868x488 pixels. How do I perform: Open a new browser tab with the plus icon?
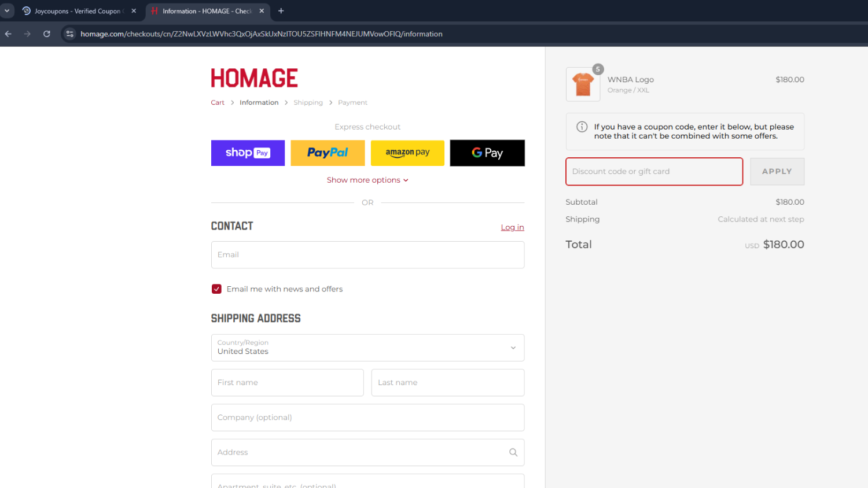pyautogui.click(x=281, y=11)
